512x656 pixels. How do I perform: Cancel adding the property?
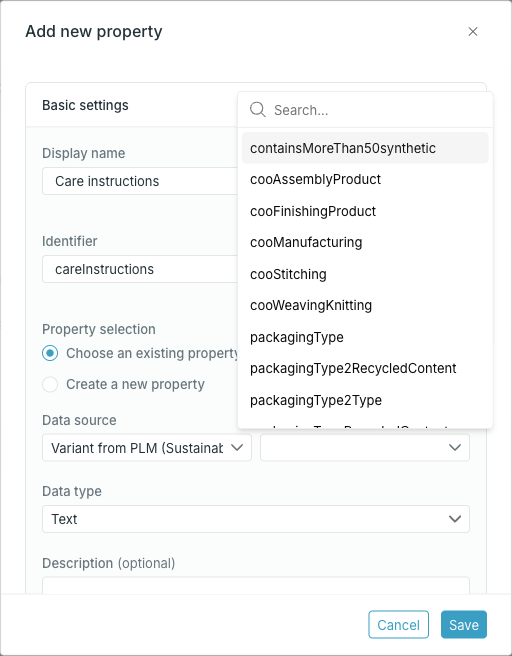coord(399,625)
